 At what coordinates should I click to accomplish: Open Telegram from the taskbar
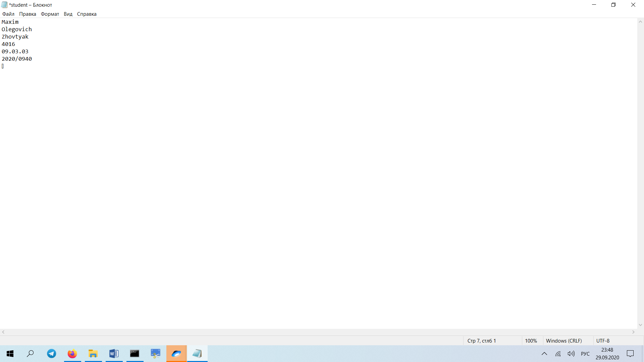(x=52, y=354)
